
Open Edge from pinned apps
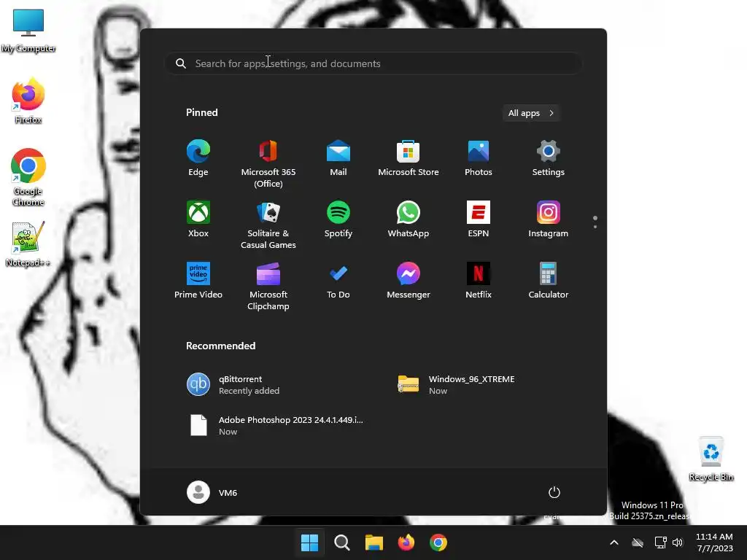(198, 158)
